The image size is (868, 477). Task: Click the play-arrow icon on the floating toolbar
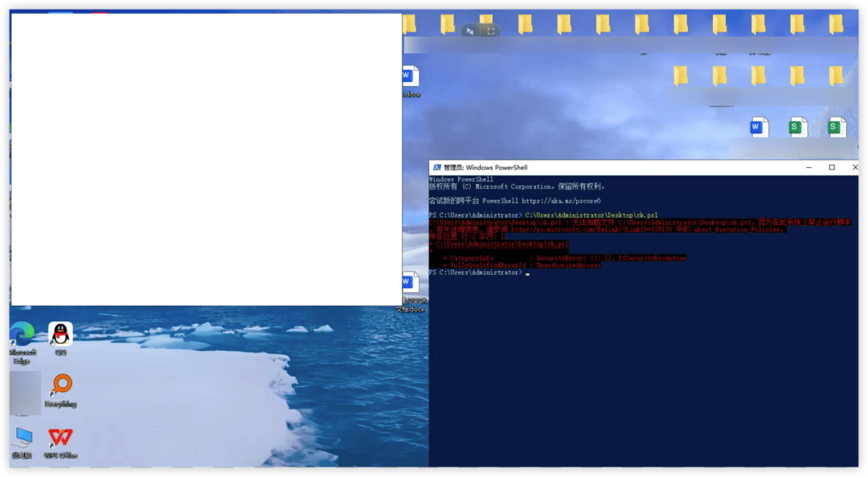469,31
